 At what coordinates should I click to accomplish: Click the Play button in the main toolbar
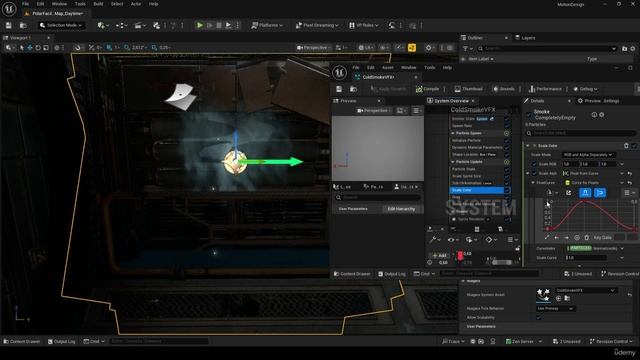click(200, 25)
